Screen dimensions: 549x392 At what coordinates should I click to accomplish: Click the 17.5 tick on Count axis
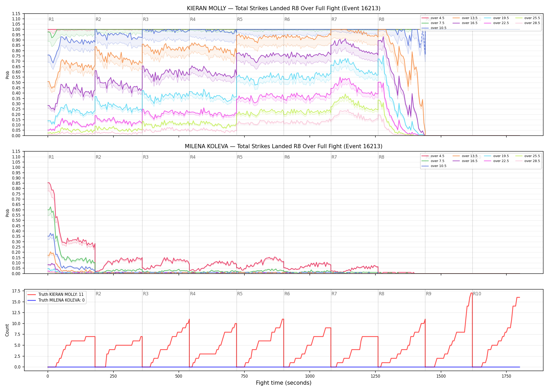tap(16, 291)
